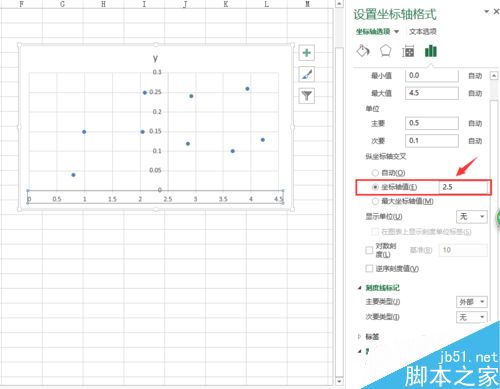
Task: Open the 次要类型(I) dropdown showing 无
Action: (x=471, y=317)
